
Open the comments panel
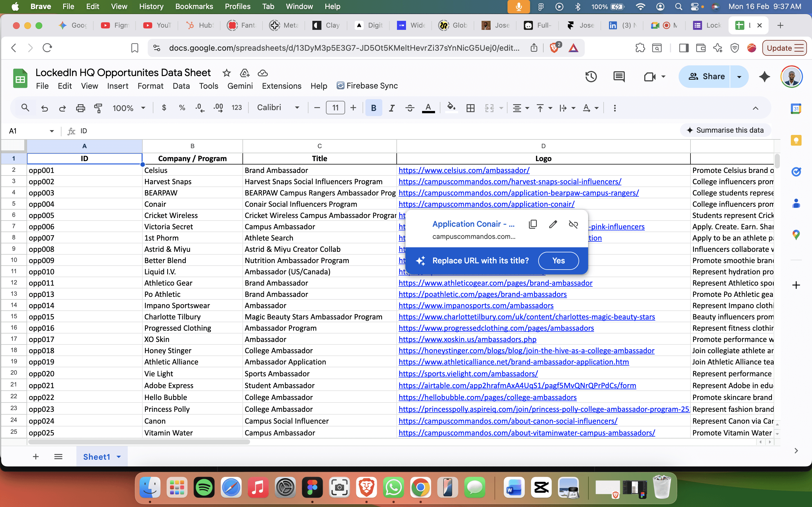tap(619, 76)
